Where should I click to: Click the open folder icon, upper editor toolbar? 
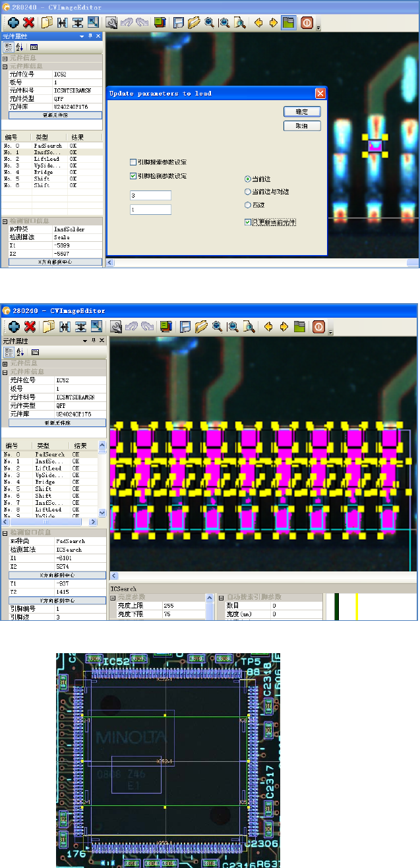pos(193,22)
